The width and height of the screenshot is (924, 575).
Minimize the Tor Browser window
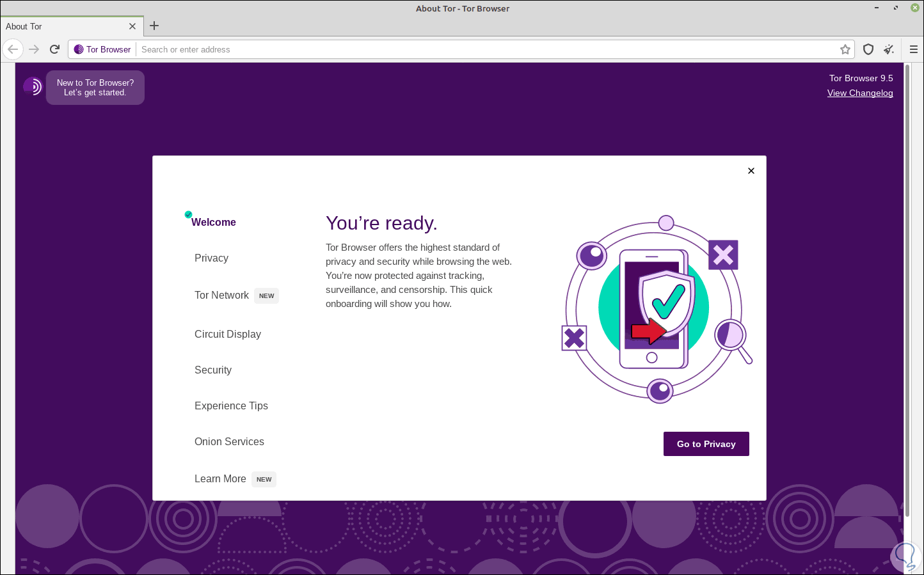[x=877, y=8]
